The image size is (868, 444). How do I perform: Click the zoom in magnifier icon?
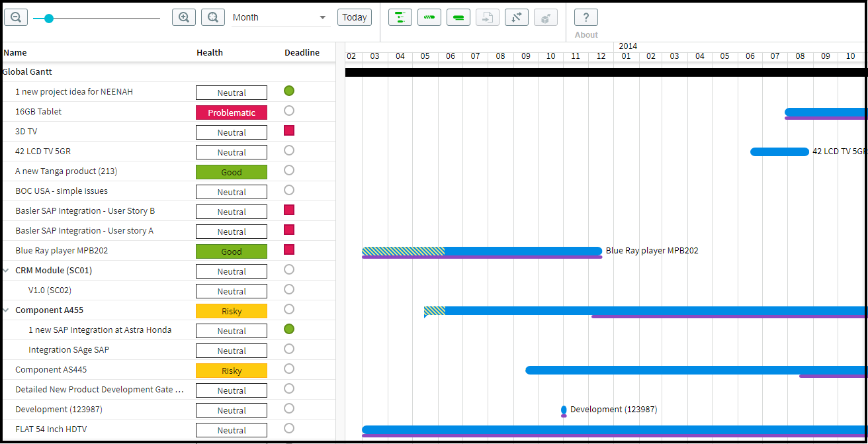click(x=184, y=17)
